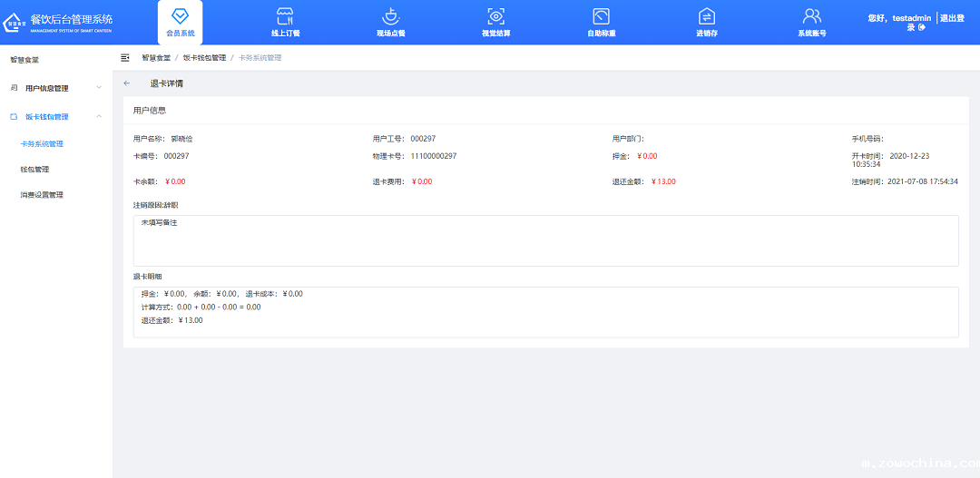Expand the 用户信息管理 sidebar menu
Image resolution: width=980 pixels, height=478 pixels.
[x=54, y=88]
